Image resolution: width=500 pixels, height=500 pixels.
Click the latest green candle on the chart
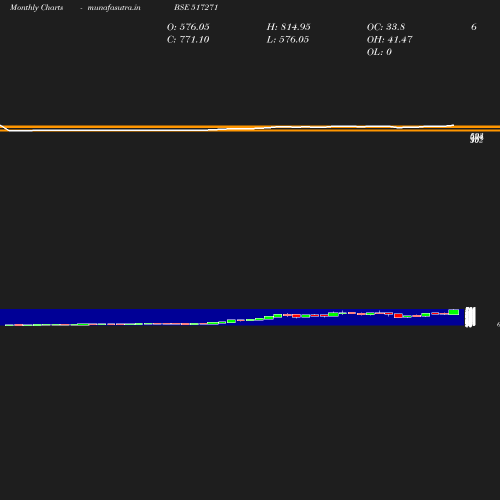tap(454, 312)
